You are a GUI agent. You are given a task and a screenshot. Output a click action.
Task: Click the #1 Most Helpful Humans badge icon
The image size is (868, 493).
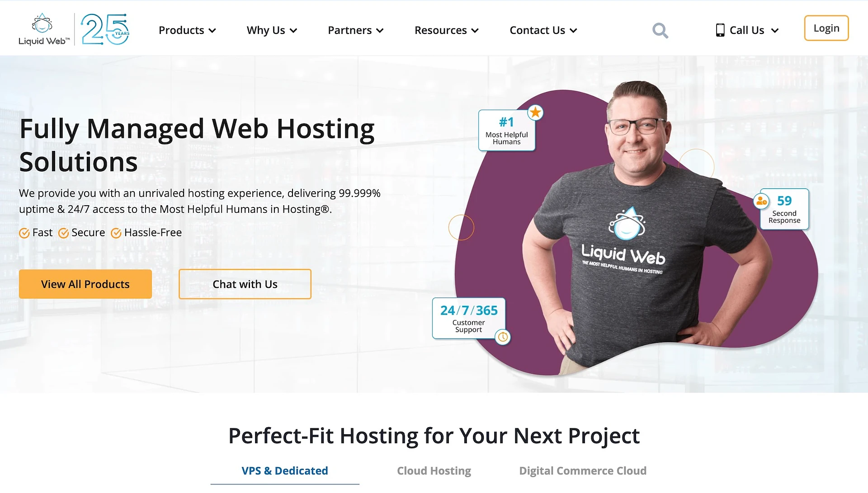coord(506,130)
